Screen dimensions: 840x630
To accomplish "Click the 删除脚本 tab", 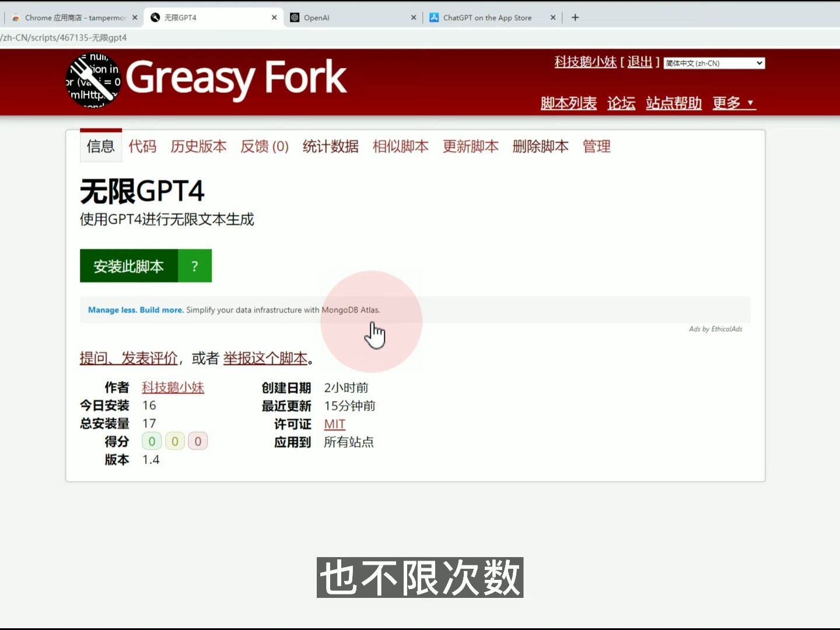I will [540, 146].
